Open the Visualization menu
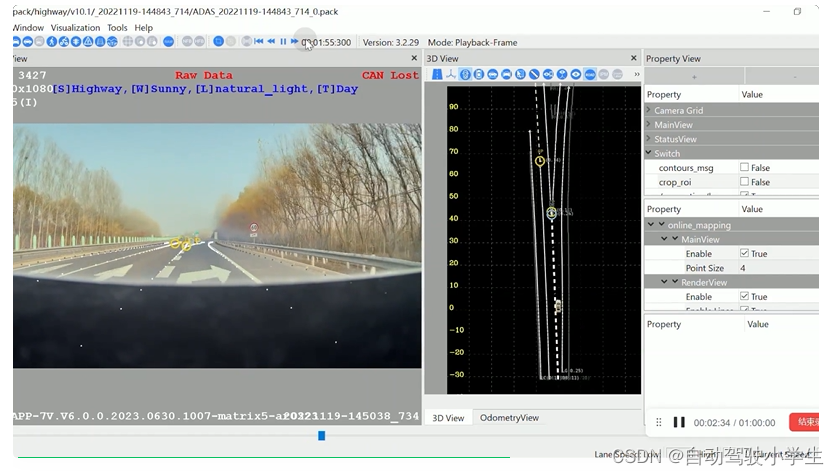 click(75, 27)
